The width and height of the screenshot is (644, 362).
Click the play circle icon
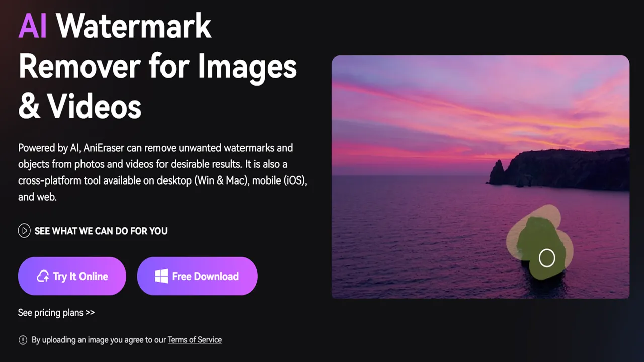tap(24, 231)
